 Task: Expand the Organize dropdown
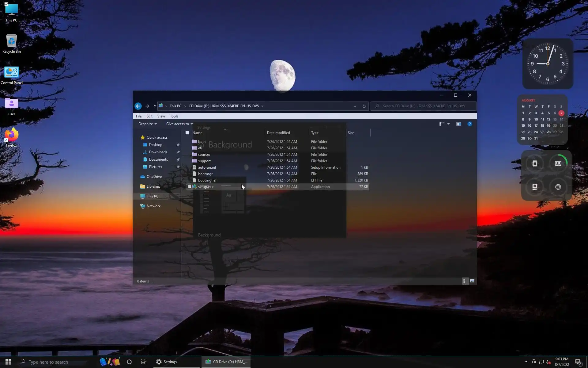(147, 124)
